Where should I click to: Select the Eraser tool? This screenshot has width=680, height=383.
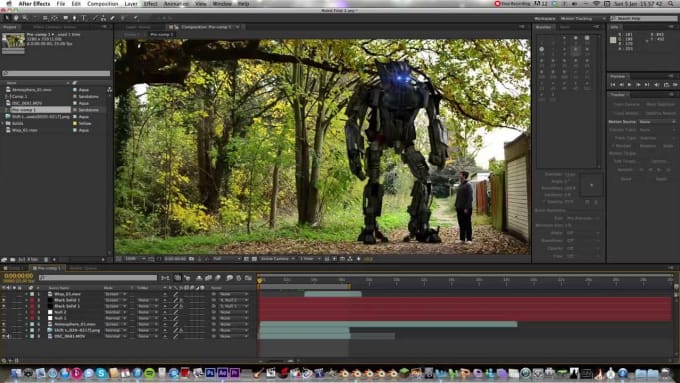(113, 18)
